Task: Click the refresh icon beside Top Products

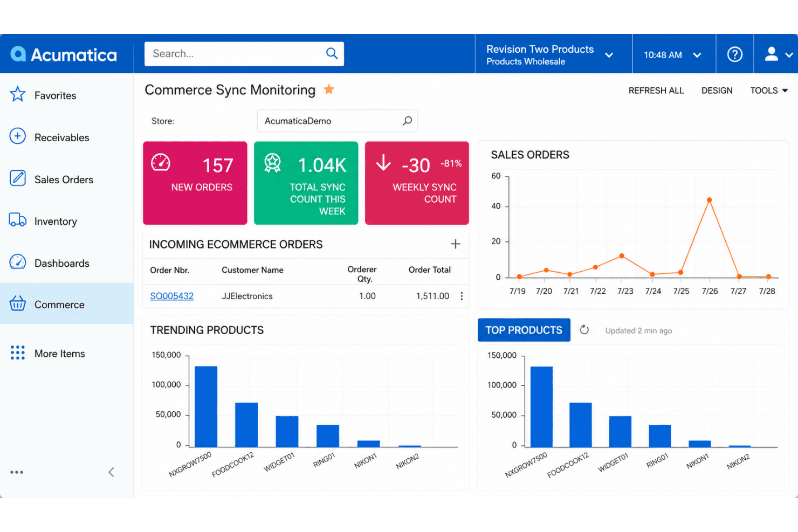Action: click(x=584, y=330)
